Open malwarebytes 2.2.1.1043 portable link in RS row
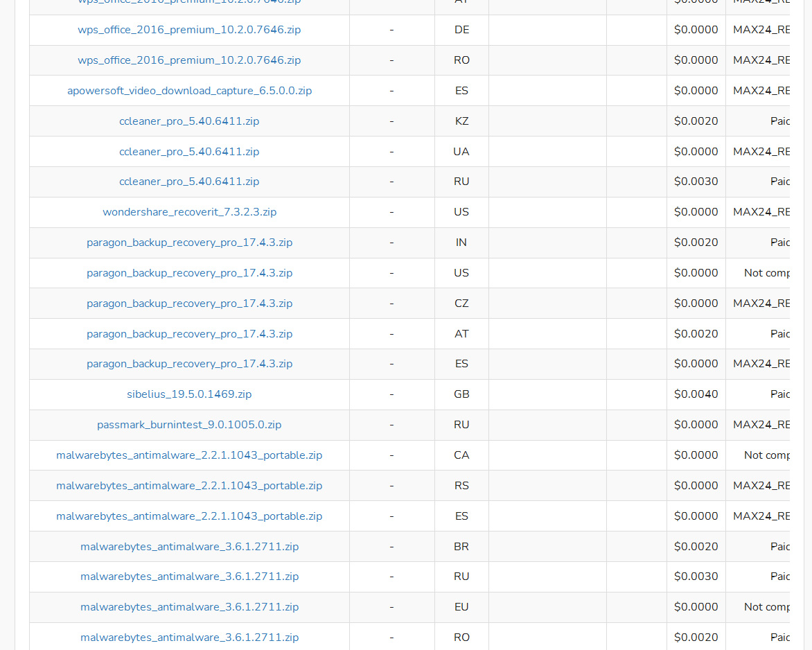Viewport: 812px width, 650px height. pyautogui.click(x=189, y=486)
